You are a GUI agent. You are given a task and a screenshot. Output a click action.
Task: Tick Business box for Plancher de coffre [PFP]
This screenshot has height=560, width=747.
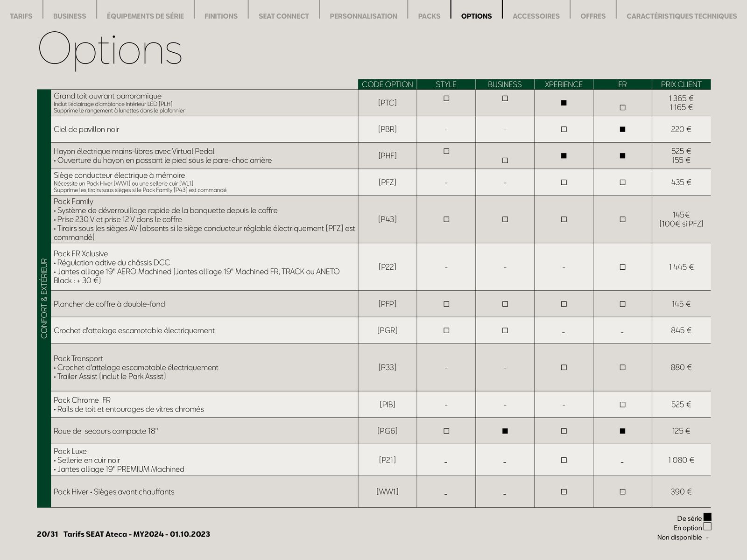pos(505,304)
